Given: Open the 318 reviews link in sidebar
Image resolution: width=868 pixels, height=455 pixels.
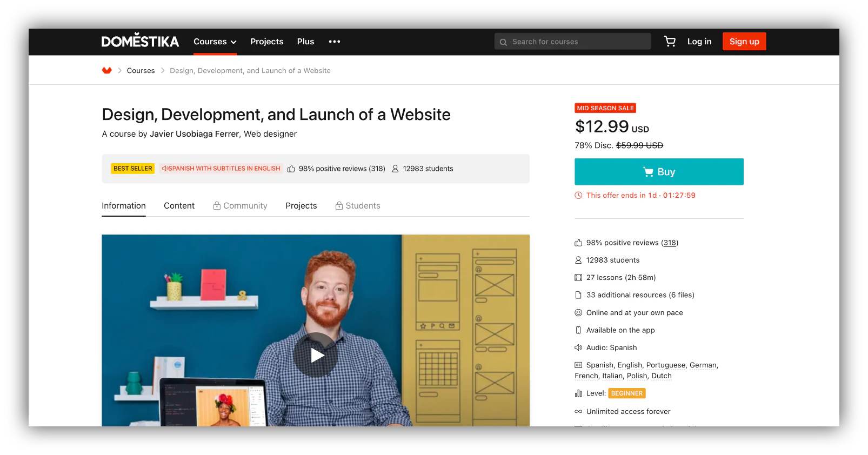Looking at the screenshot, I should [670, 243].
